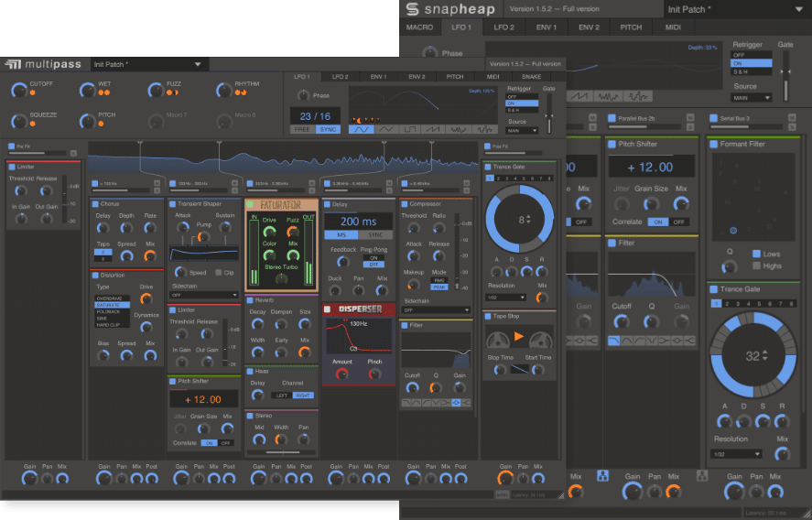Set Delay time mode to SYNC

point(375,234)
